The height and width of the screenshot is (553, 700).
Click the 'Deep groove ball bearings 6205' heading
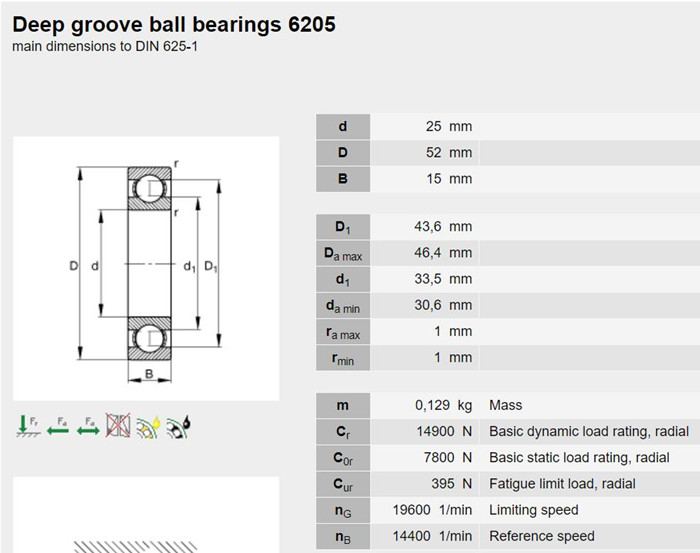pyautogui.click(x=173, y=23)
